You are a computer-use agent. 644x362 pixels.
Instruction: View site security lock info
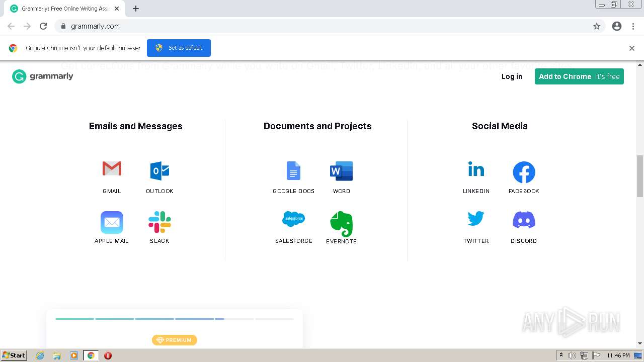pos(63,26)
